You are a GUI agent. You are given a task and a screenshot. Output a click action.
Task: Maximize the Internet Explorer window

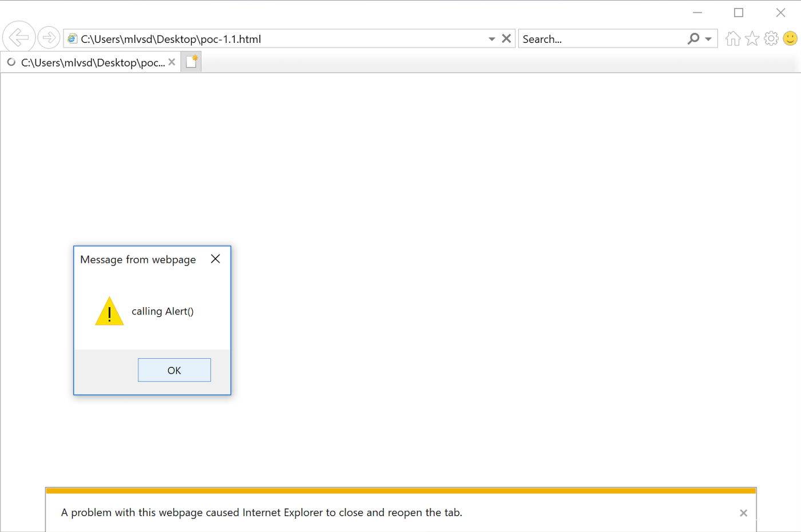[x=739, y=13]
